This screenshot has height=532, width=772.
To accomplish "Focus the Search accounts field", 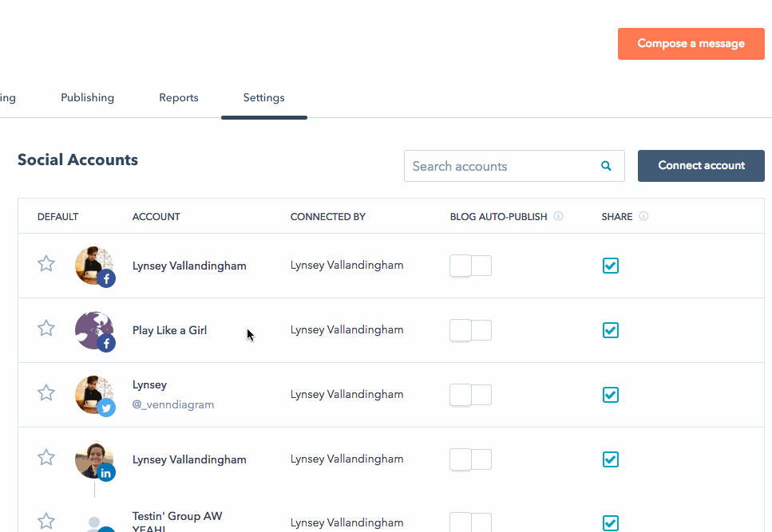I will tap(499, 166).
